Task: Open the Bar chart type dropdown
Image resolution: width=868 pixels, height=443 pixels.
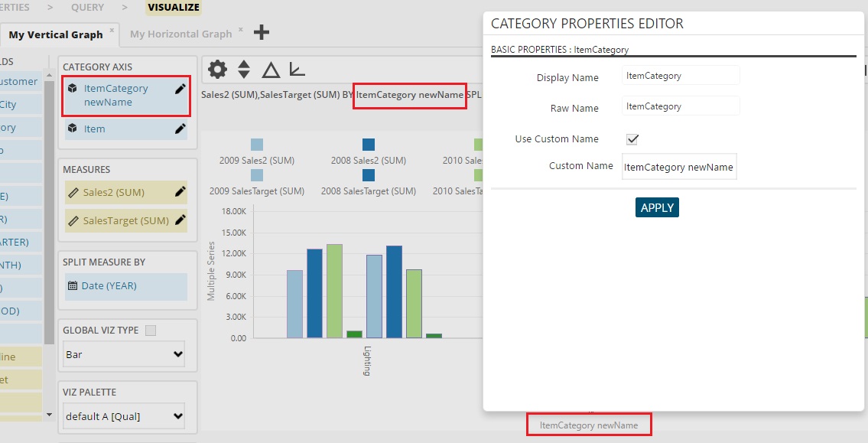Action: click(124, 354)
